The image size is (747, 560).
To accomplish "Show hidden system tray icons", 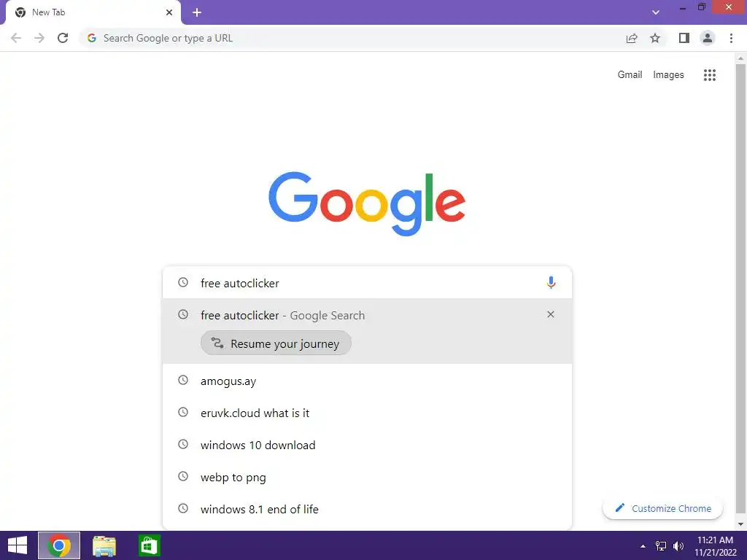I will [643, 546].
